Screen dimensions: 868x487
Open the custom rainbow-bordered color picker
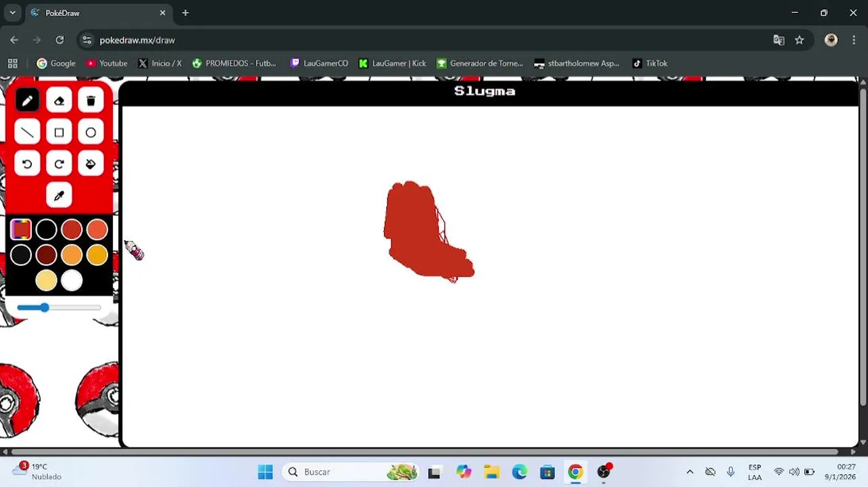point(21,229)
